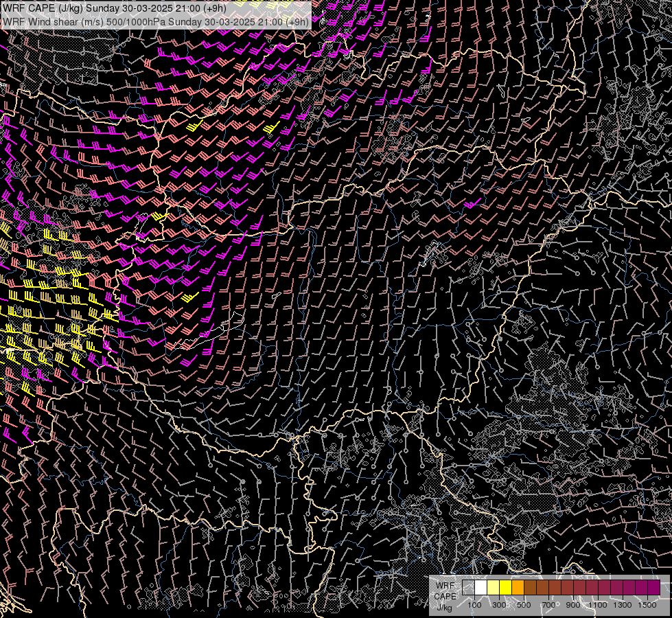Click the 100 legend label
Viewport: 672px width, 618px height.
pyautogui.click(x=474, y=605)
